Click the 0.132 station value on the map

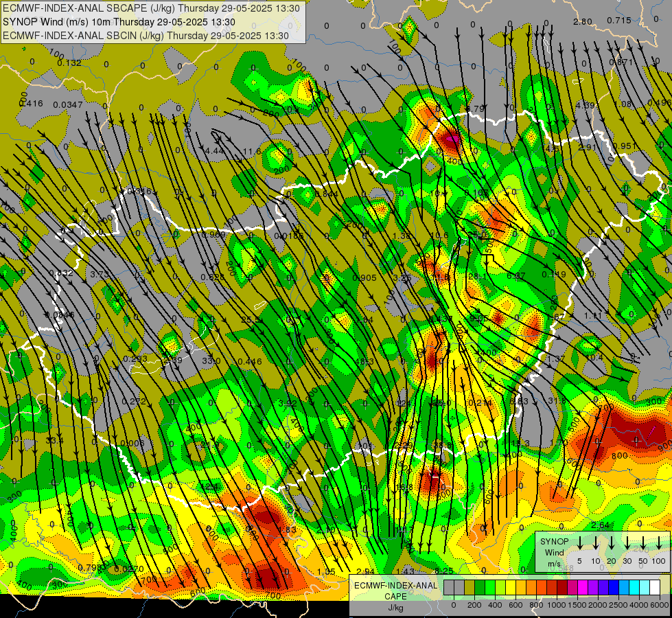tap(69, 63)
